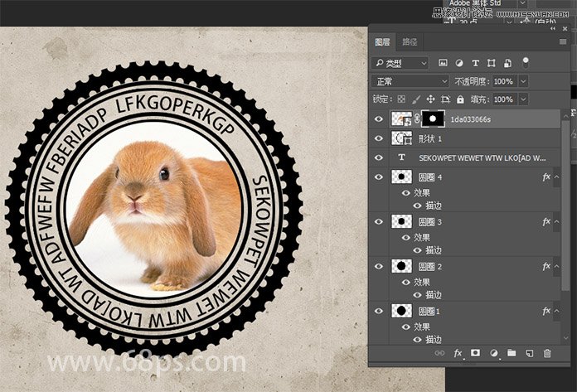Image resolution: width=577 pixels, height=392 pixels.
Task: Open the 正常 blend mode dropdown
Action: click(x=410, y=81)
